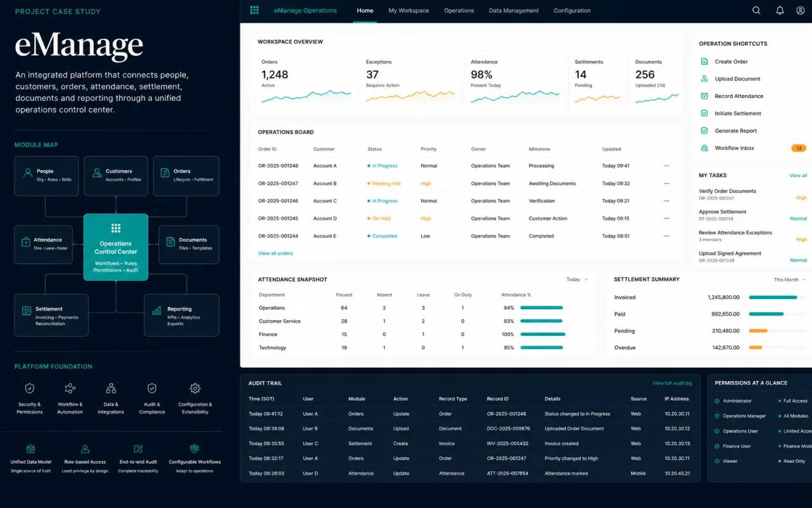
Task: Click the Create Order shortcut icon
Action: point(704,62)
